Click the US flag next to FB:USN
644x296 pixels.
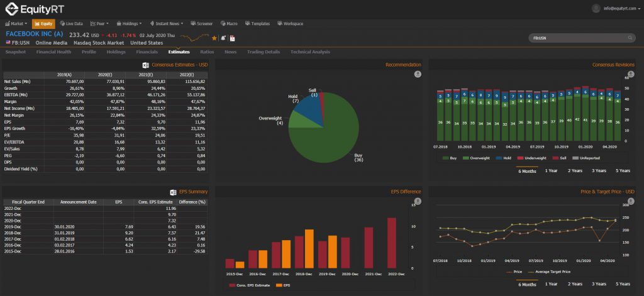8,43
